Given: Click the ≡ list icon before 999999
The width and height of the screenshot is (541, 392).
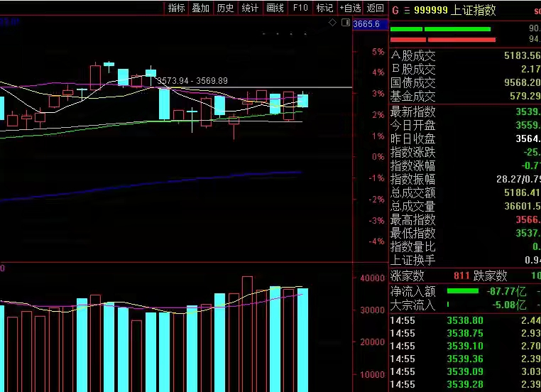Looking at the screenshot, I should tap(407, 10).
